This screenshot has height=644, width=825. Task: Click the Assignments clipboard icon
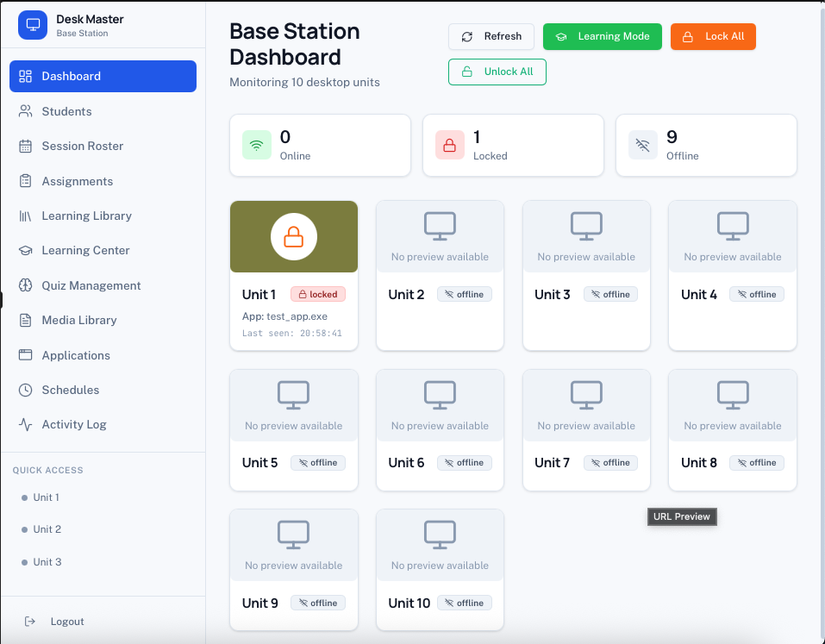(x=25, y=181)
